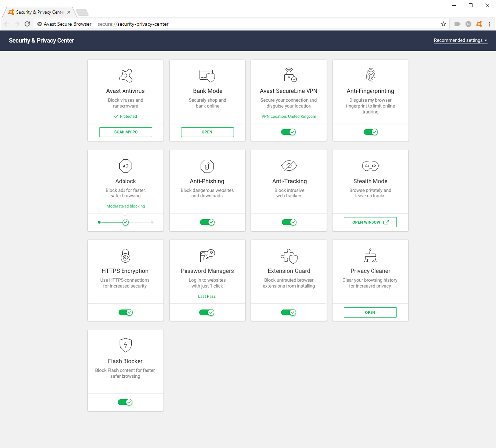
Task: Click the Privacy Cleaner brush icon
Action: click(x=370, y=256)
